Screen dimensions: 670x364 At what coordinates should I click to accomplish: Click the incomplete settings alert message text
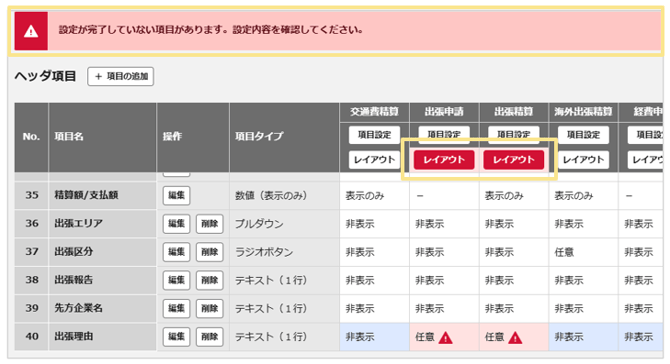click(x=211, y=30)
